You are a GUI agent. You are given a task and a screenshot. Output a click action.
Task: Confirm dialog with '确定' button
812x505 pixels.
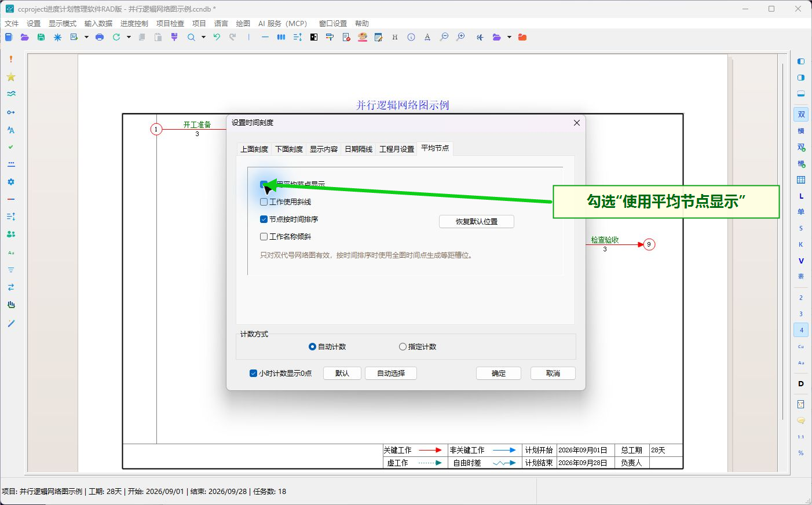click(499, 373)
